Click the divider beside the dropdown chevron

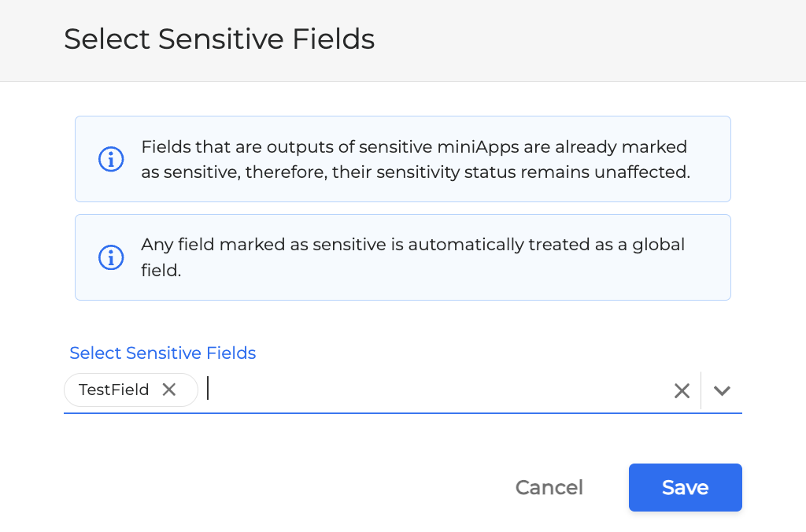click(x=701, y=390)
